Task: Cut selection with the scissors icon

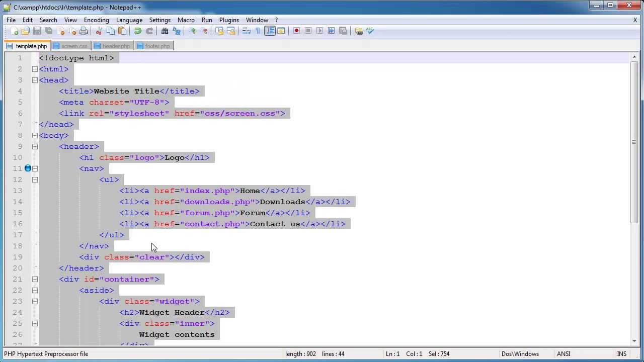Action: 99,31
